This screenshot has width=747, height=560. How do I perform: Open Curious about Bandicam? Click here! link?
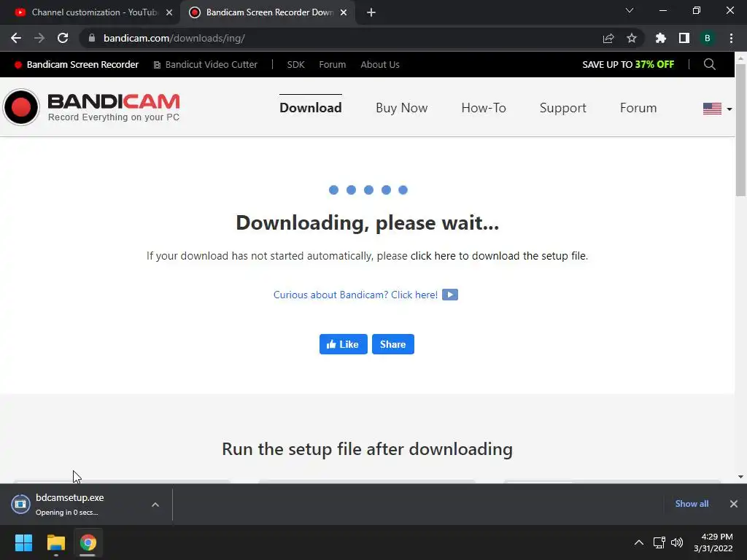(x=355, y=295)
